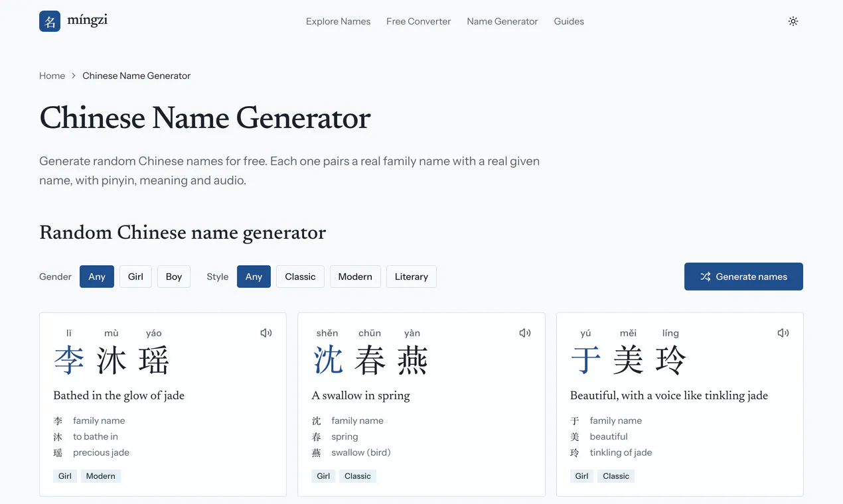Image resolution: width=843 pixels, height=504 pixels.
Task: Click the Classic tag on 于美玲 card
Action: (x=616, y=476)
